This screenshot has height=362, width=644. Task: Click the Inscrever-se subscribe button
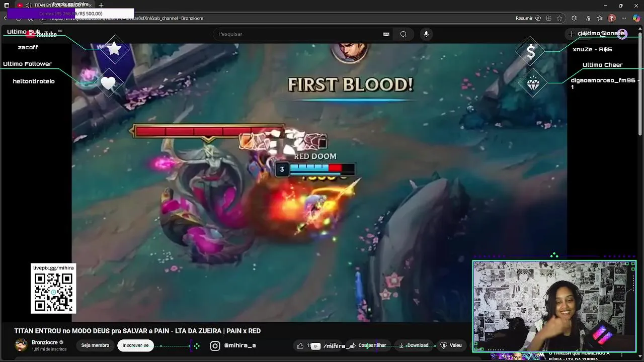(x=135, y=345)
